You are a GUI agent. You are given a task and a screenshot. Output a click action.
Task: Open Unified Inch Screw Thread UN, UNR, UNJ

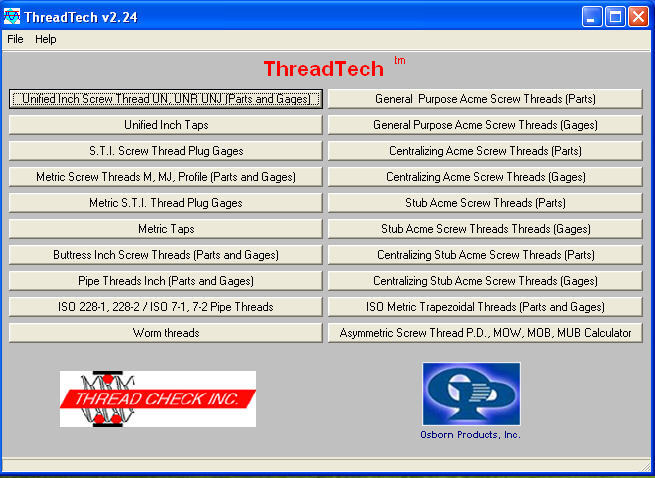point(166,99)
